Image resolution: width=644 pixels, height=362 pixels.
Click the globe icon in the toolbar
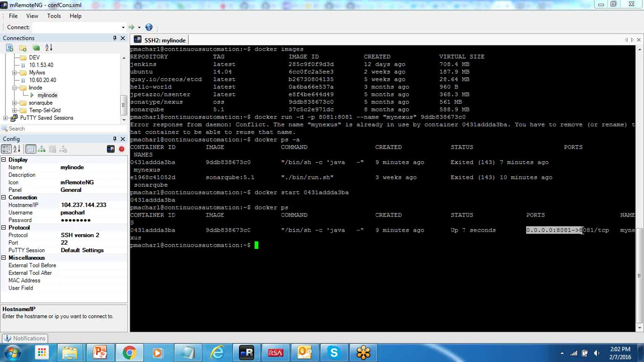coord(149,27)
